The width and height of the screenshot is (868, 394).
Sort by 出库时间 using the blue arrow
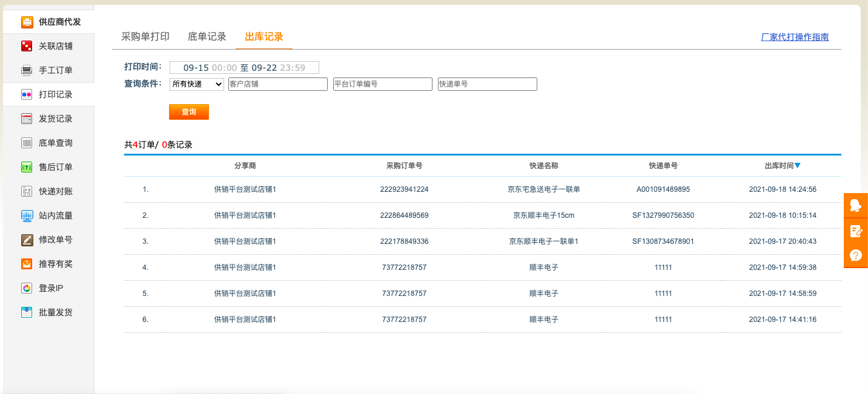tap(798, 166)
